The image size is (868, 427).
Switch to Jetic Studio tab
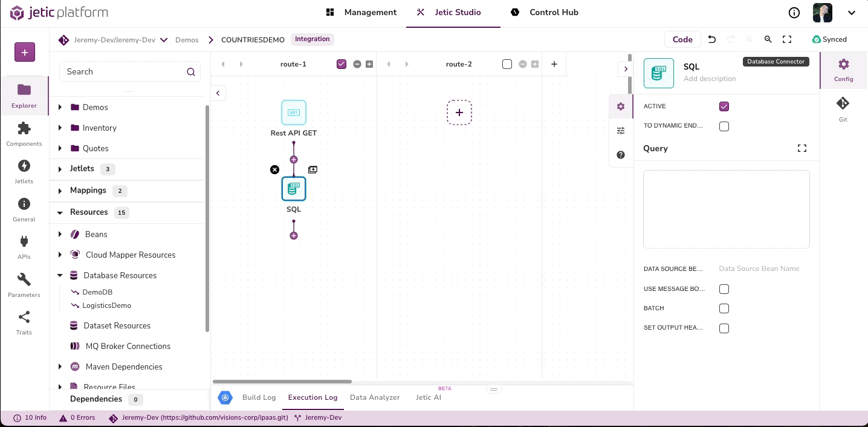(449, 13)
